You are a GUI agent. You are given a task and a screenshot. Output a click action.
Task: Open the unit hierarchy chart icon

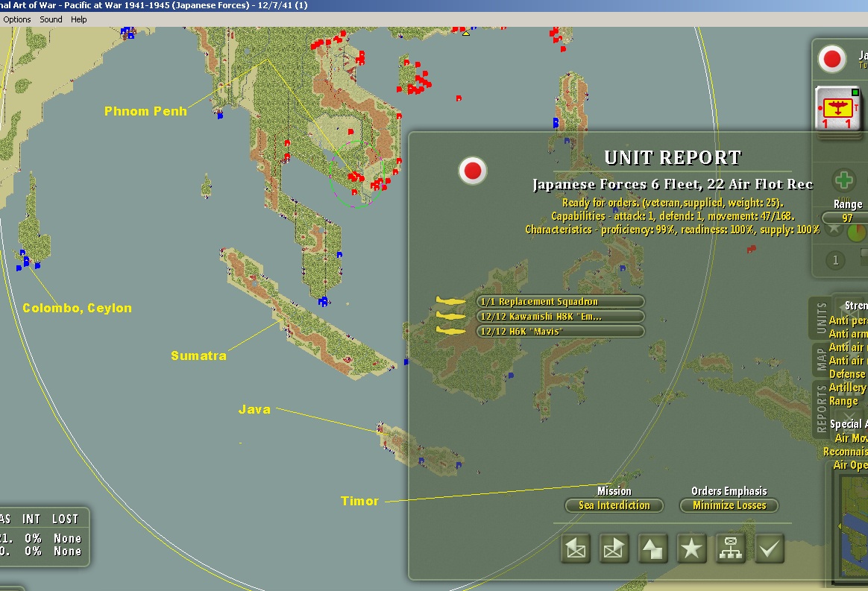click(731, 549)
